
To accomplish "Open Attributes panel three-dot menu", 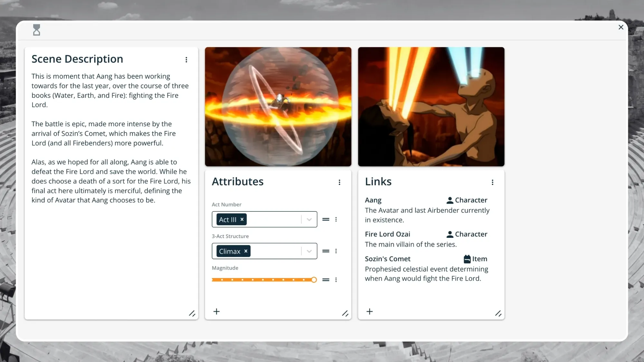I will coord(339,182).
